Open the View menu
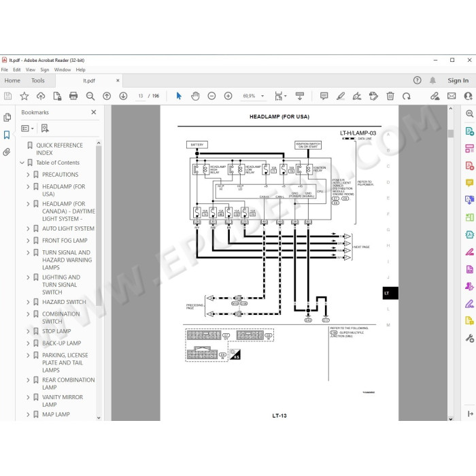This screenshot has width=476, height=476. 31,69
